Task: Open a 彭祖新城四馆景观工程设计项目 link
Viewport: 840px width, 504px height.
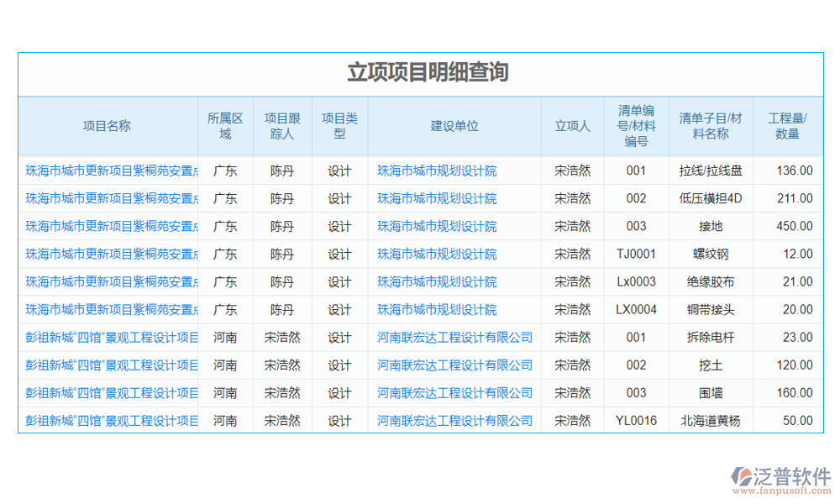Action: (108, 337)
